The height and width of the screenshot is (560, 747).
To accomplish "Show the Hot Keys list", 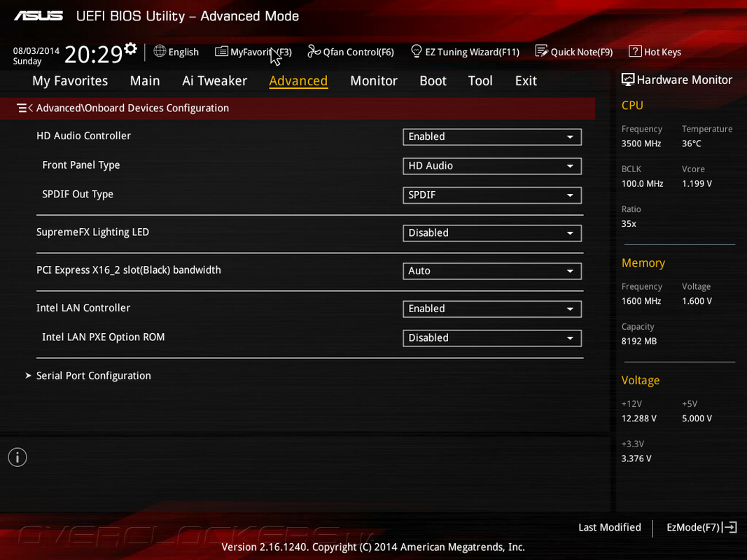I will click(x=655, y=52).
